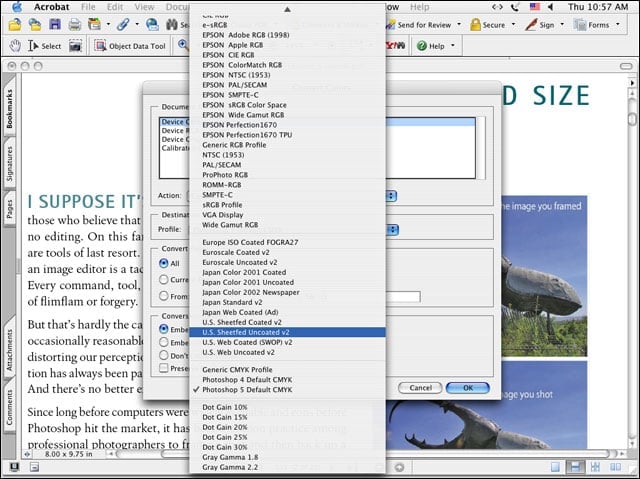
Task: Select second Embed conversion option radio button
Action: point(164,342)
